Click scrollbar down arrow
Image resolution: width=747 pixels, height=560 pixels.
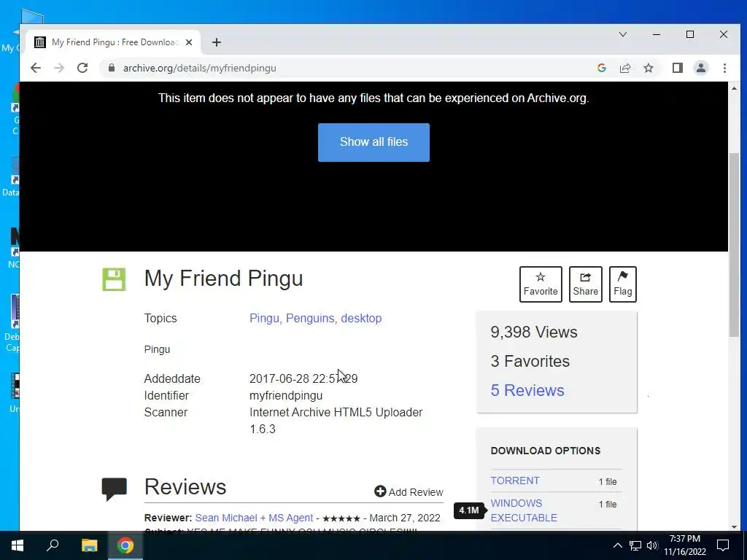click(x=734, y=526)
